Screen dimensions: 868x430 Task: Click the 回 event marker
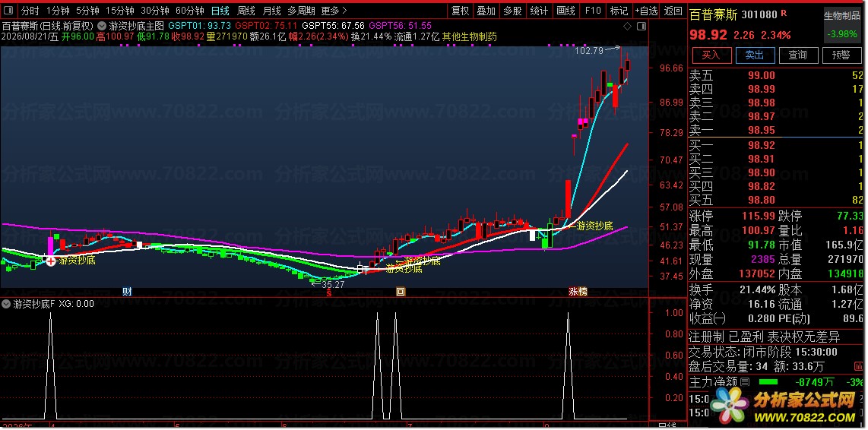pyautogui.click(x=401, y=292)
